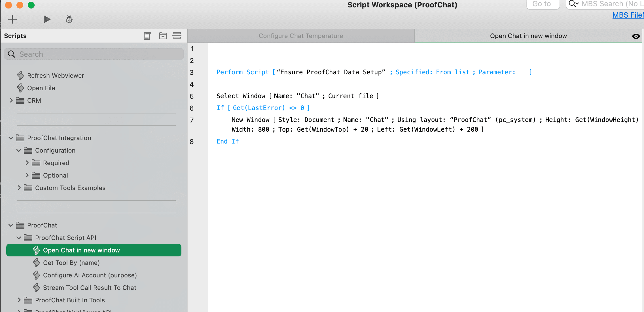Open the MBS FileMaker link
644x312 pixels.
tap(628, 15)
